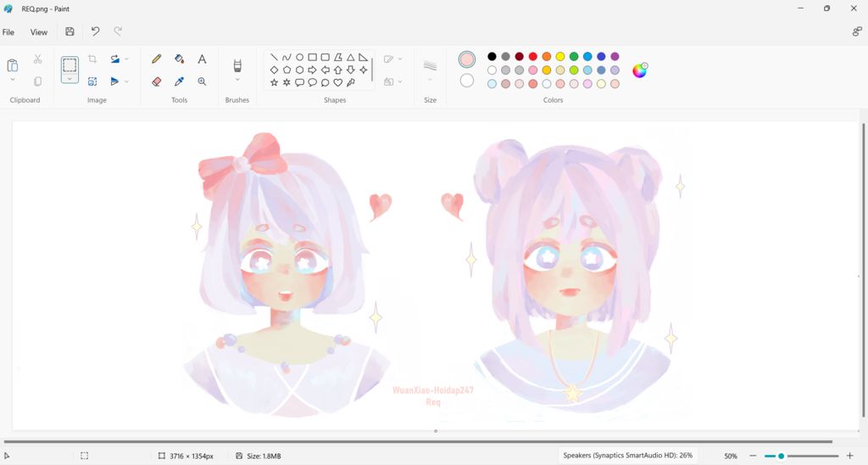Open the File menu
This screenshot has width=868, height=465.
[x=8, y=32]
